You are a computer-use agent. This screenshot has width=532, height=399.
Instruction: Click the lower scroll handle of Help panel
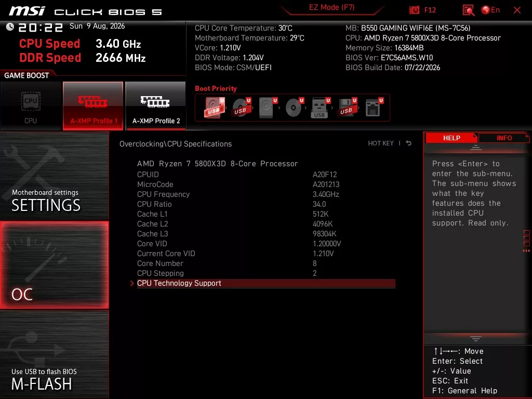click(476, 339)
